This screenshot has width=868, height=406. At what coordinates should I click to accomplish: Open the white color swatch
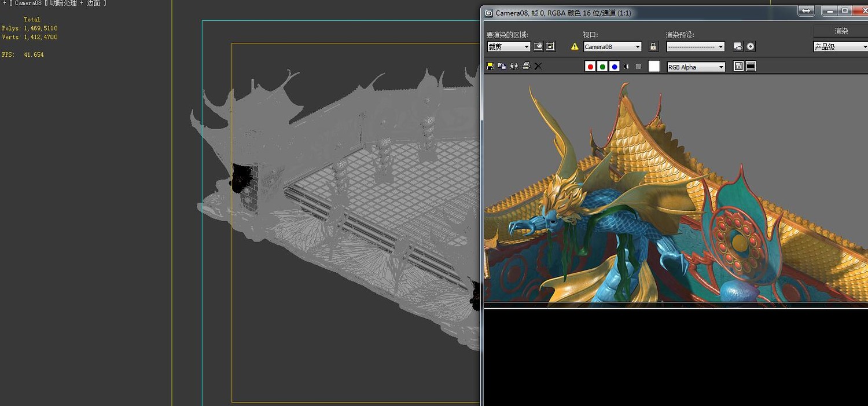(654, 67)
